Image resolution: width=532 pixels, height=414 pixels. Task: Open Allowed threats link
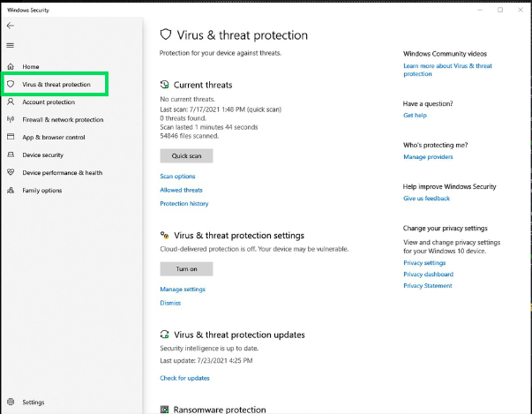coord(181,190)
